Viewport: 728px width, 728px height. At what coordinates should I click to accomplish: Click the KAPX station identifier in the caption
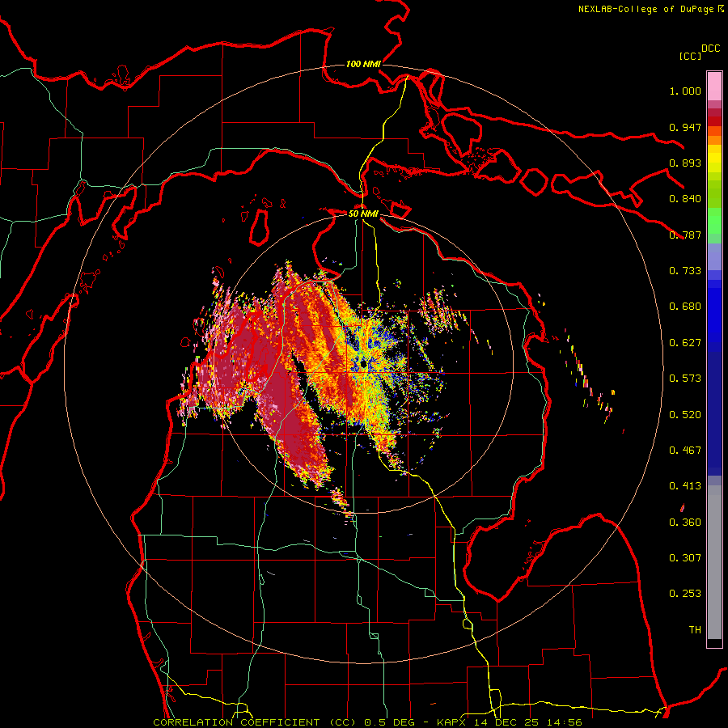(453, 722)
